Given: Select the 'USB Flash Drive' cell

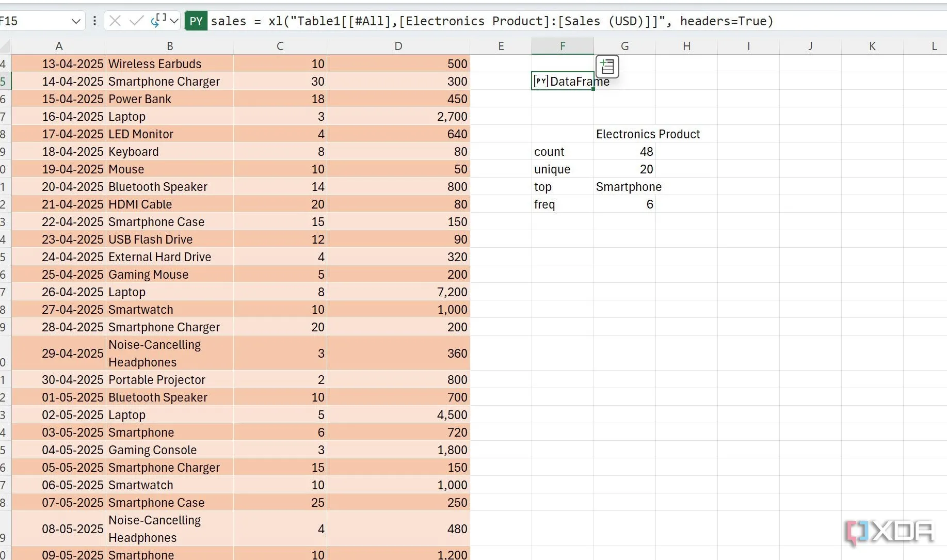Looking at the screenshot, I should click(170, 239).
